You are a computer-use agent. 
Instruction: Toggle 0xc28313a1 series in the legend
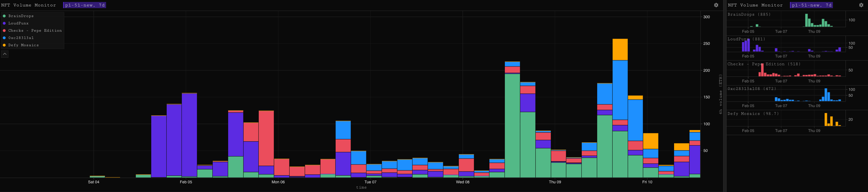[x=18, y=38]
